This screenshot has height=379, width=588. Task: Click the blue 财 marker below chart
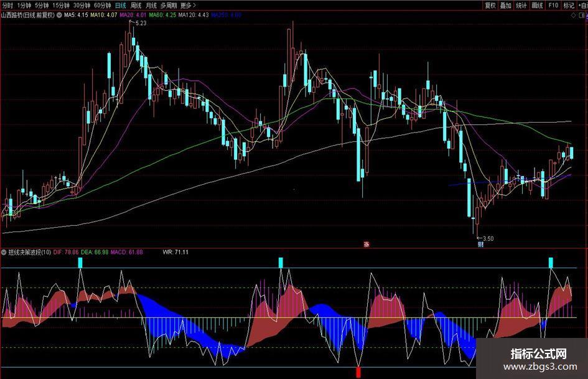(x=480, y=245)
